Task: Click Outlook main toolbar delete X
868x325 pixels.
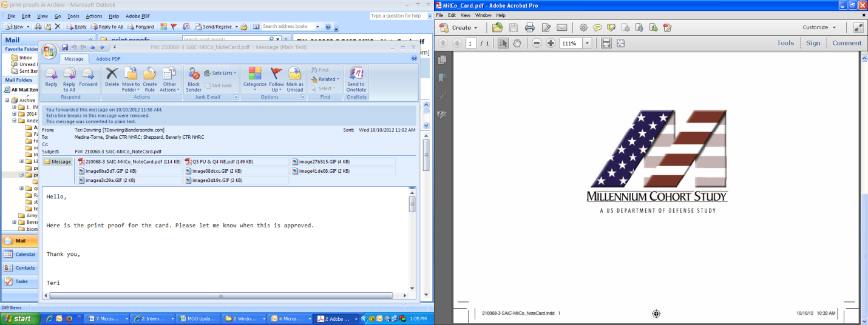Action: click(x=58, y=27)
